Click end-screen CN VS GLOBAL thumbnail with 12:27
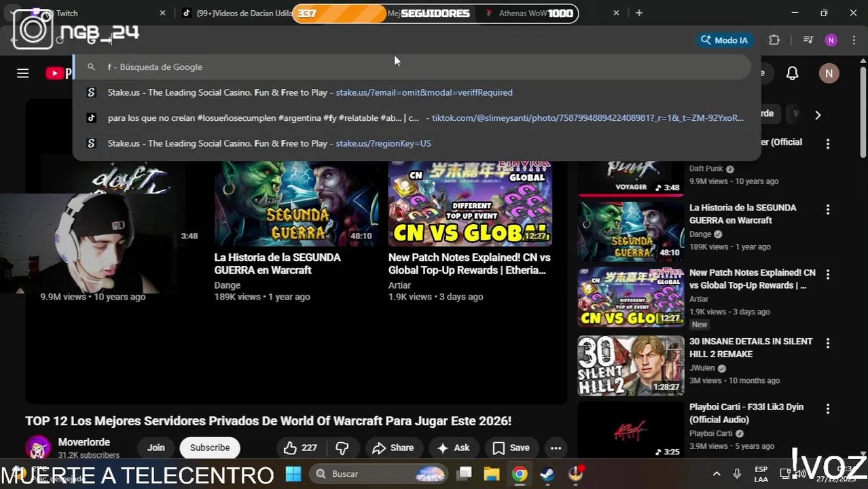The height and width of the screenshot is (489, 868). pyautogui.click(x=470, y=203)
